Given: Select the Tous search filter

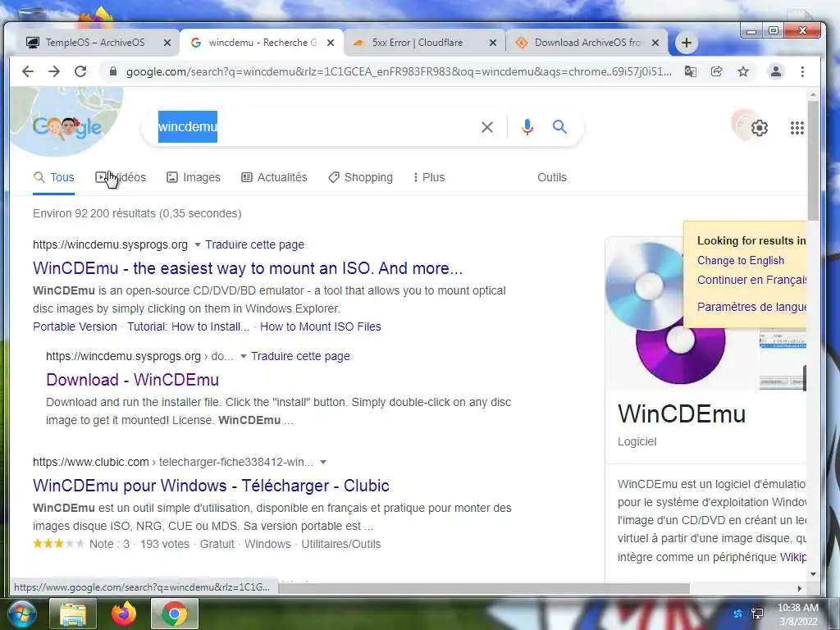Looking at the screenshot, I should [53, 177].
